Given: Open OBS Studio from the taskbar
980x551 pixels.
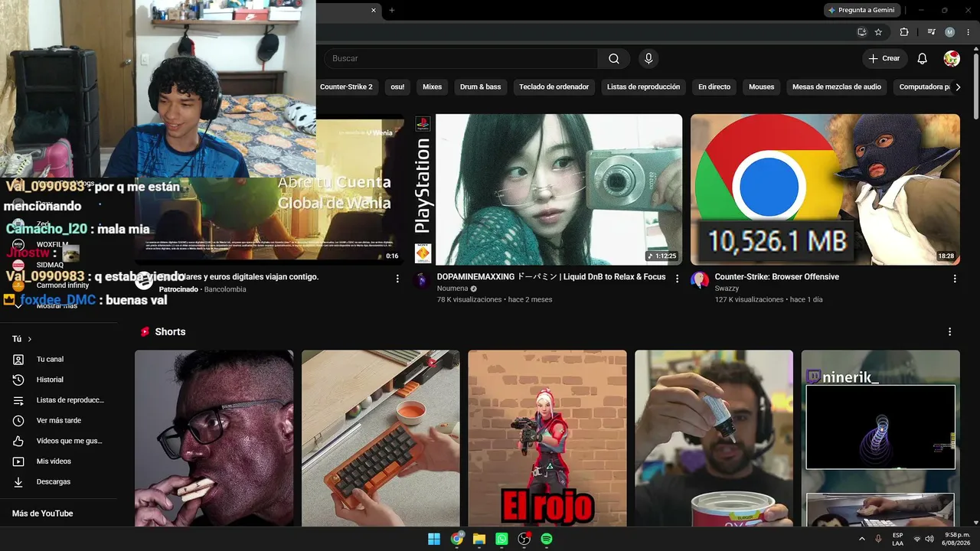Looking at the screenshot, I should coord(524,539).
